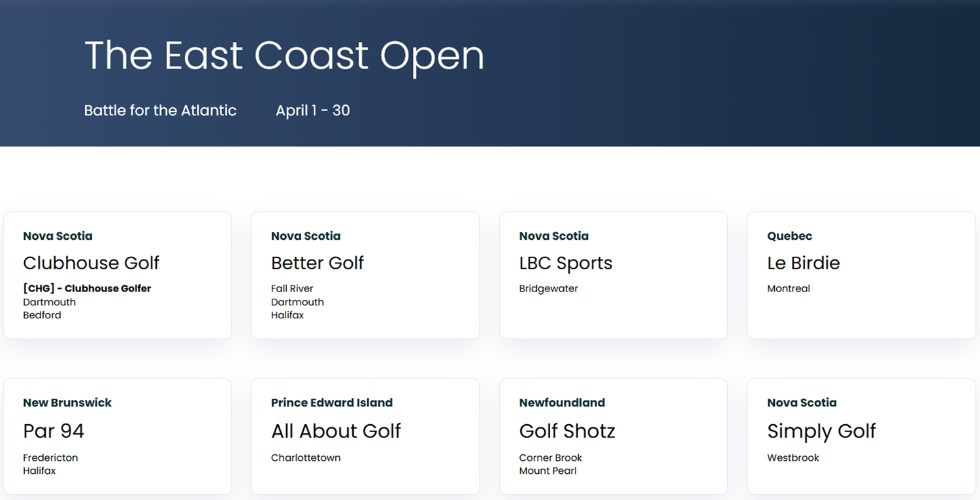Open the Clubhouse Golf card
Screen dimensions: 980x500
tap(118, 275)
